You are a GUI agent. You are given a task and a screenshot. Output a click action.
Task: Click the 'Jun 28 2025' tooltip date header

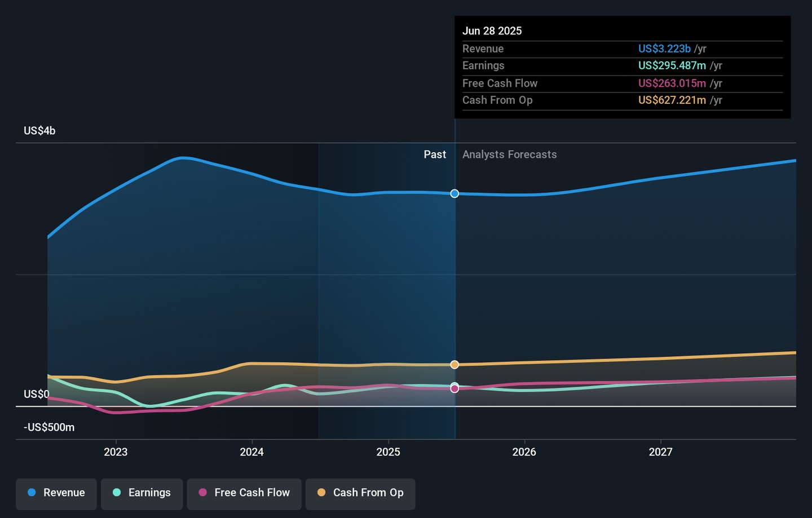coord(492,31)
